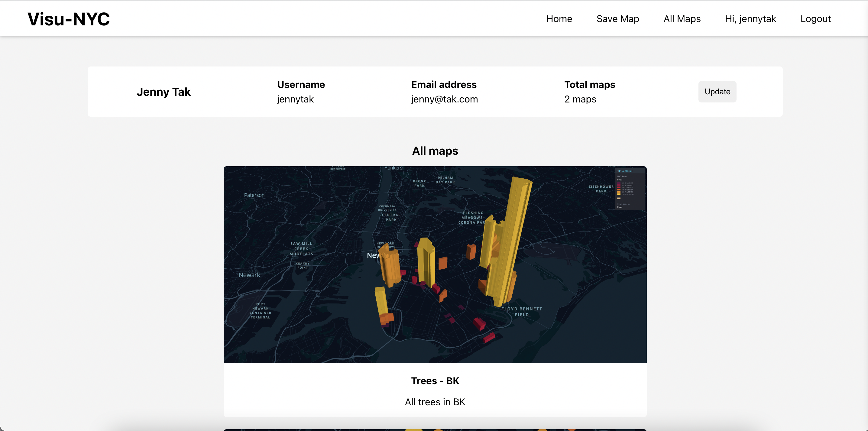Open the Hi, jennytak profile link
868x431 pixels.
[x=750, y=19]
